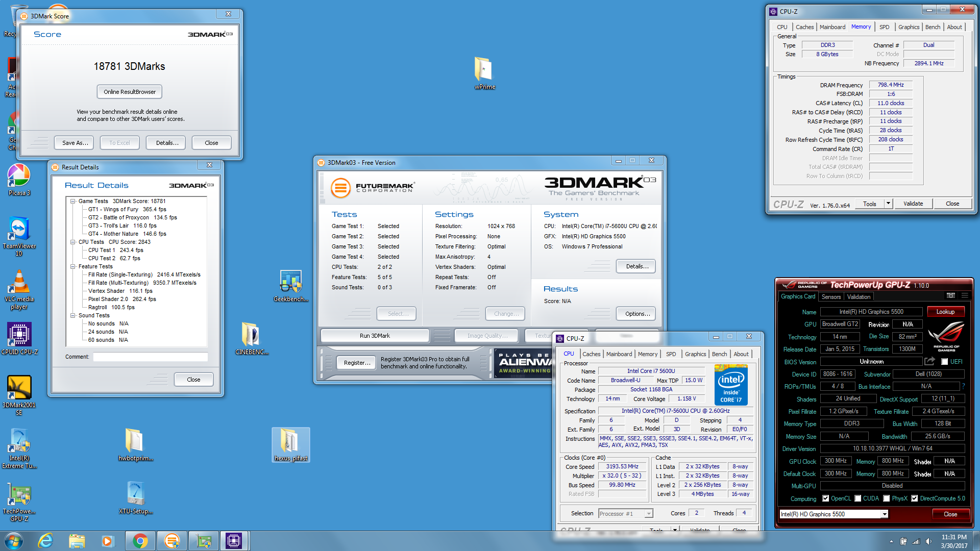Select CPU Test 2 result row
Viewport: 980px width, 551px height.
[x=114, y=258]
